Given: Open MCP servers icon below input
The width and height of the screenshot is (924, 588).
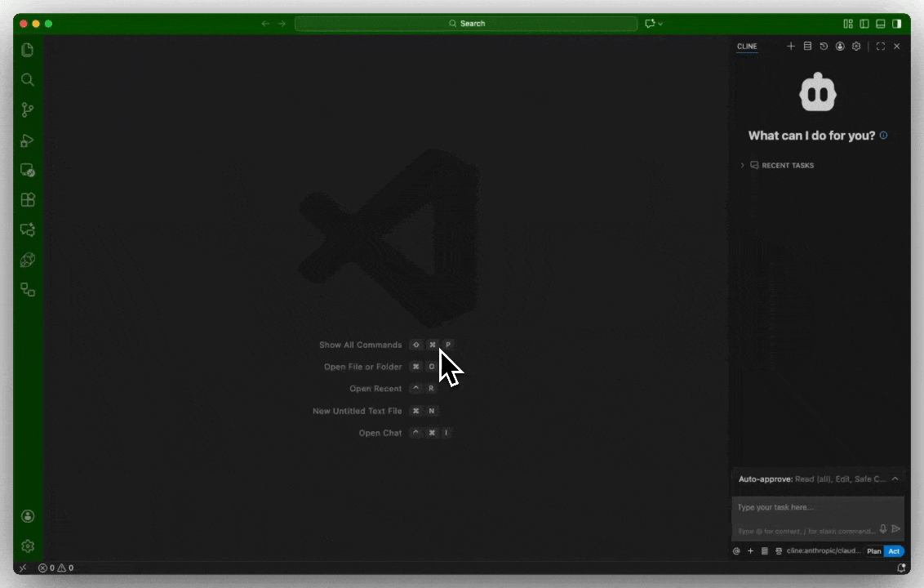Looking at the screenshot, I should tap(765, 551).
